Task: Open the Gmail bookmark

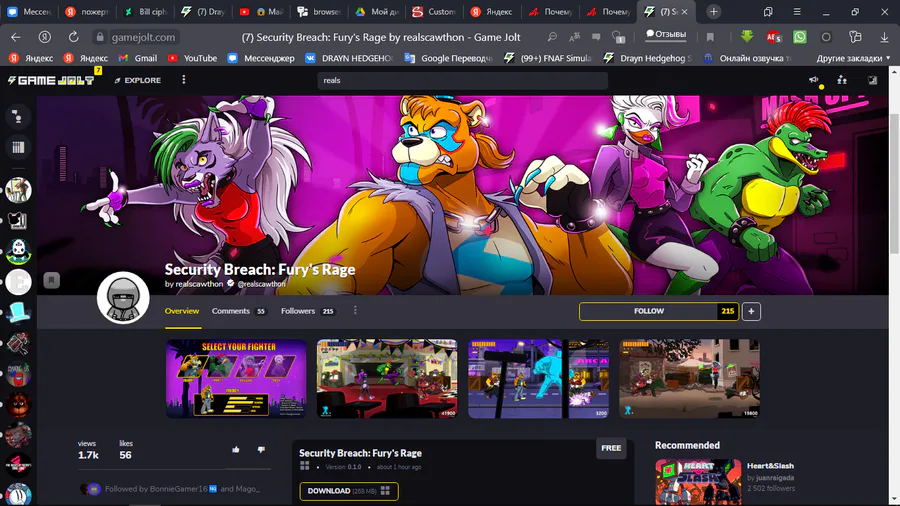Action: (x=138, y=58)
